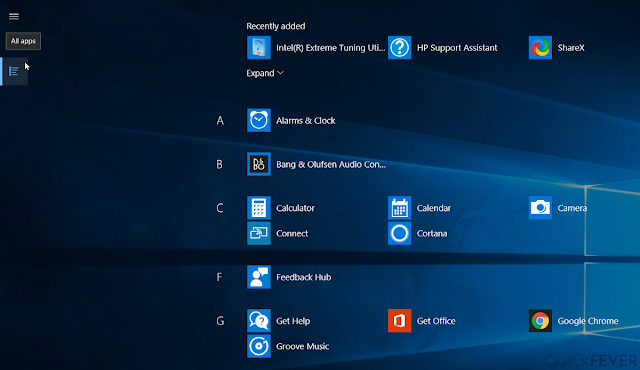Jump via letter A header
Image resolution: width=640 pixels, height=370 pixels.
pos(220,121)
